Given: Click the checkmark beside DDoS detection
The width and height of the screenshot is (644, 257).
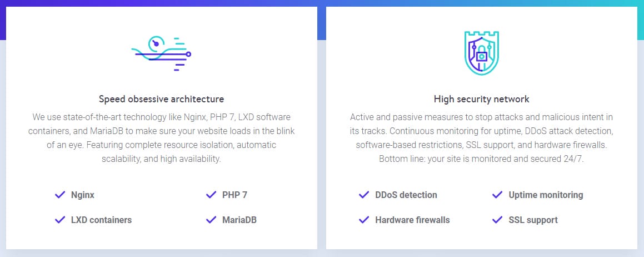Looking at the screenshot, I should click(364, 195).
